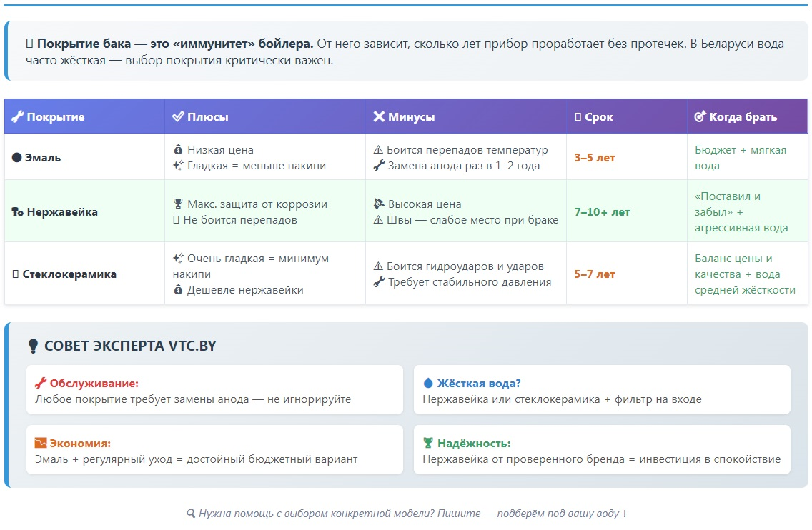
Task: Click the black circle icon beside Эмаль
Action: coord(17,158)
